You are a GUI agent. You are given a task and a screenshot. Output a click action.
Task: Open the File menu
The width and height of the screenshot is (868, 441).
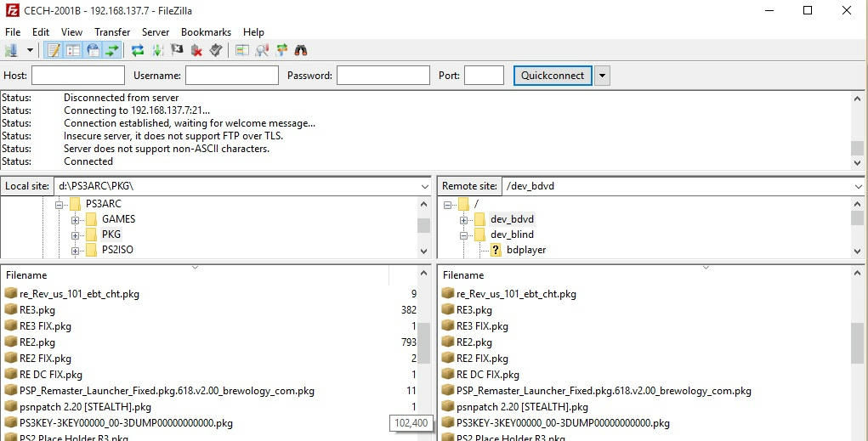(13, 32)
